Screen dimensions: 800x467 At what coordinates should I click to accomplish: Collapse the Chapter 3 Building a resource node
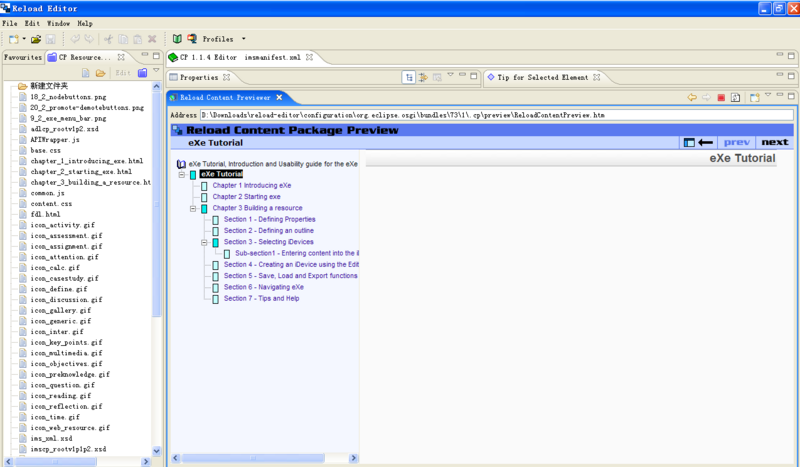[x=192, y=208]
